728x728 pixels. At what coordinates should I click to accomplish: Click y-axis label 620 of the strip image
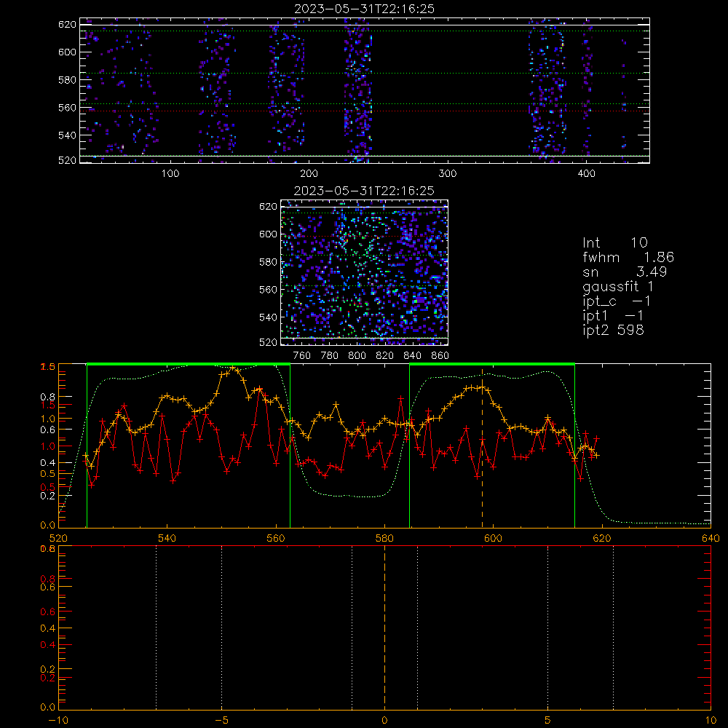pos(67,25)
